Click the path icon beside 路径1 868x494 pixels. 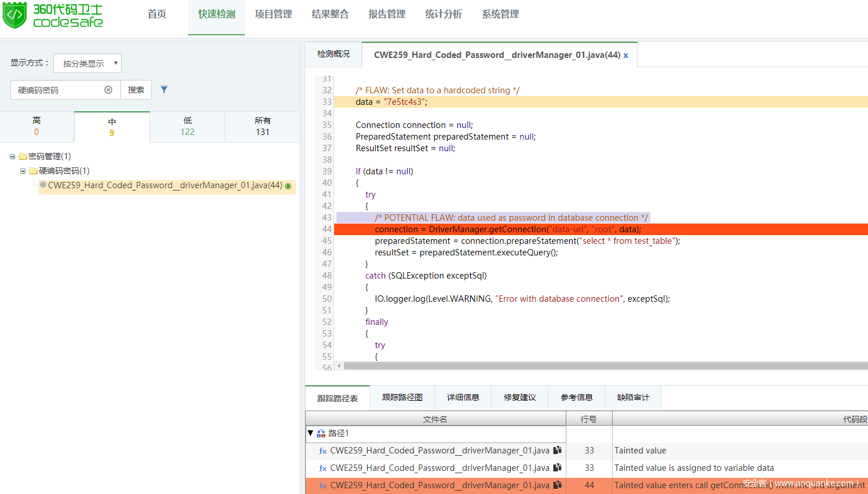point(321,434)
